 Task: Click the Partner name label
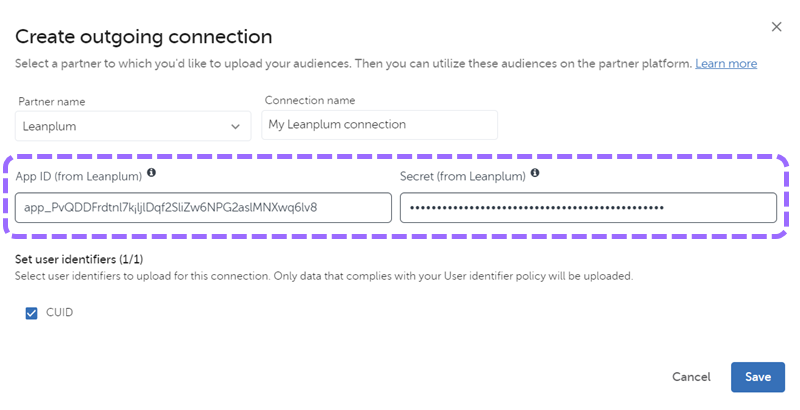point(52,101)
